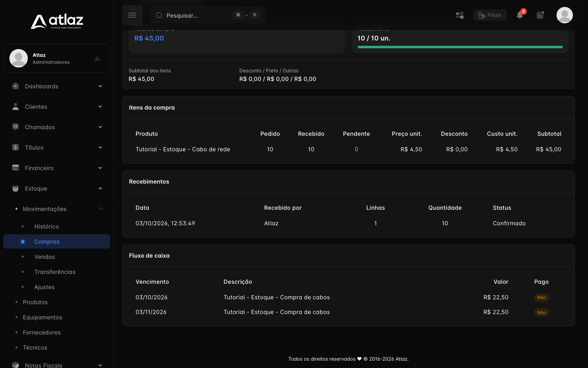Click the Estoque basket icon

tap(16, 188)
